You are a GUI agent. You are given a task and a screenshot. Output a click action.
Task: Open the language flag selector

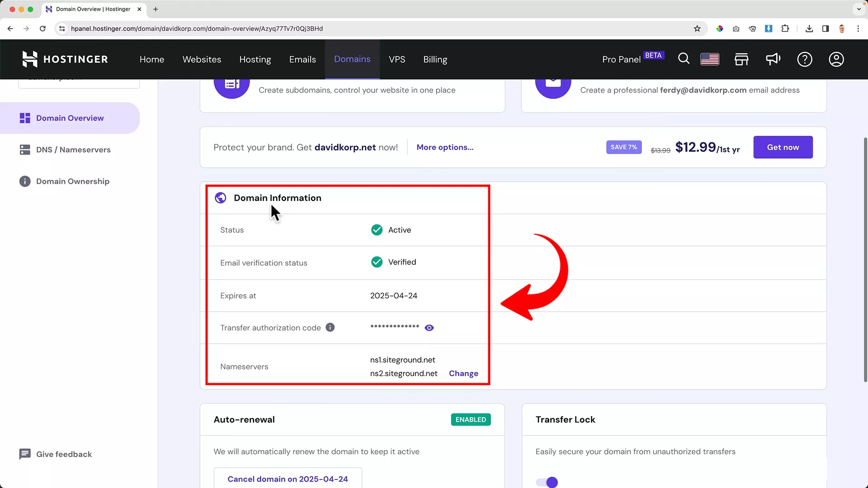(710, 59)
